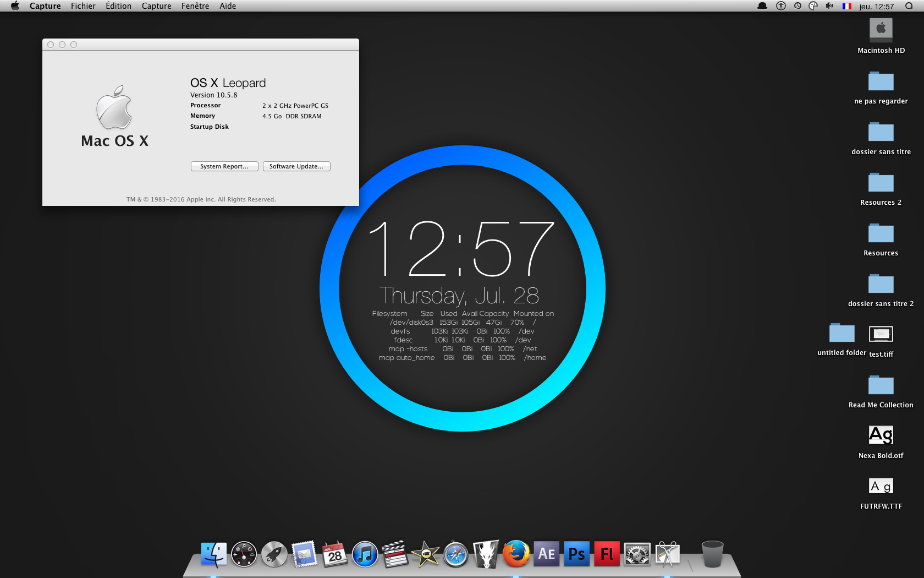Click the System Report... button

click(x=224, y=166)
